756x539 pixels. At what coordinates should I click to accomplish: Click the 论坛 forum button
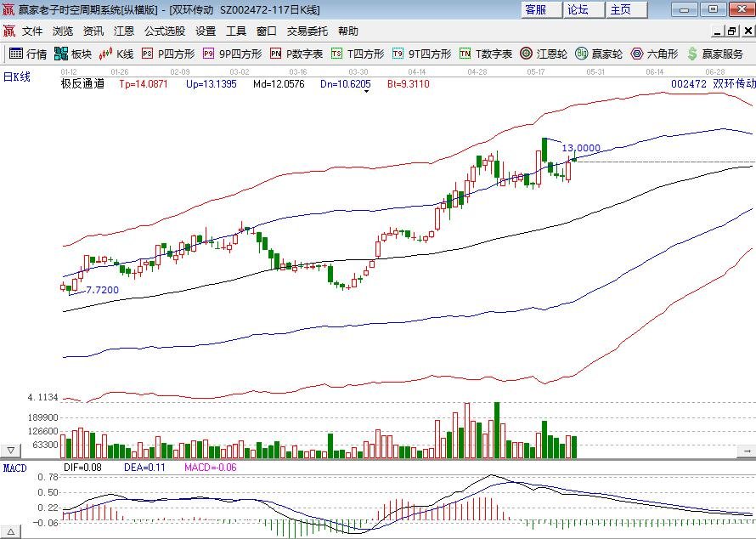point(584,9)
